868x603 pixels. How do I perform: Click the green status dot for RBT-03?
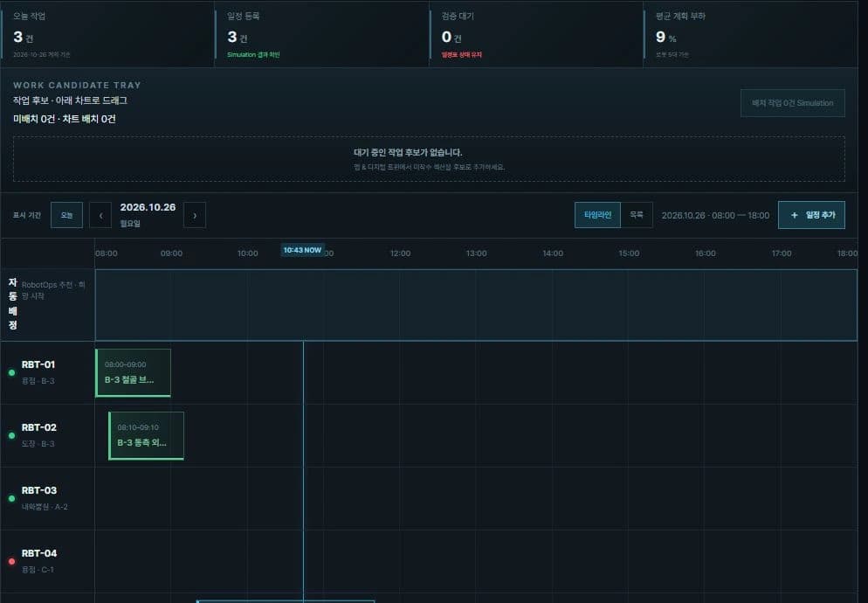click(11, 498)
